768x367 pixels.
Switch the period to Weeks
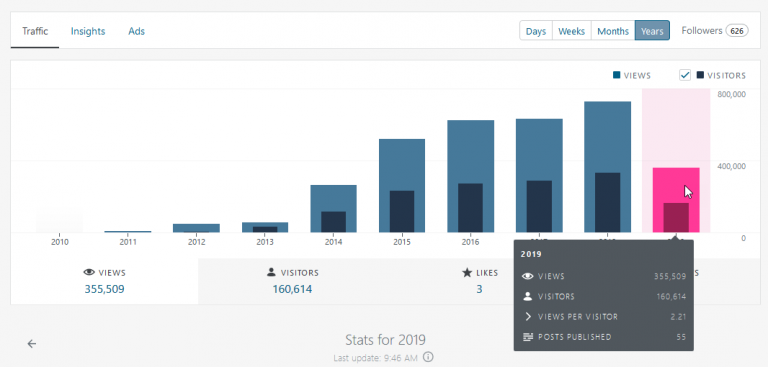point(572,31)
